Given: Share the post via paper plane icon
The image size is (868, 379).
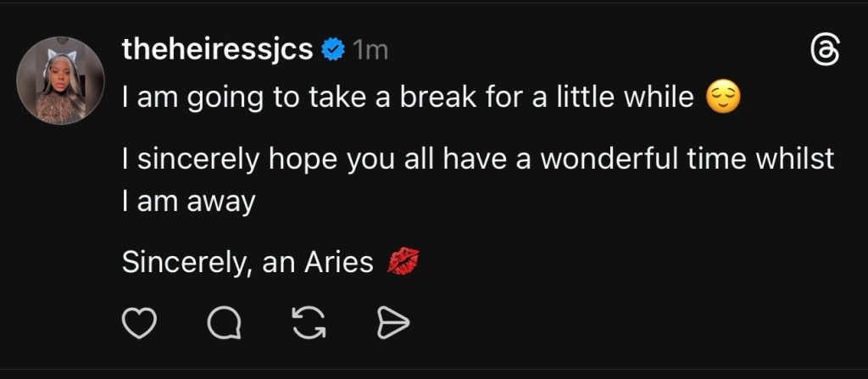Looking at the screenshot, I should pos(392,323).
